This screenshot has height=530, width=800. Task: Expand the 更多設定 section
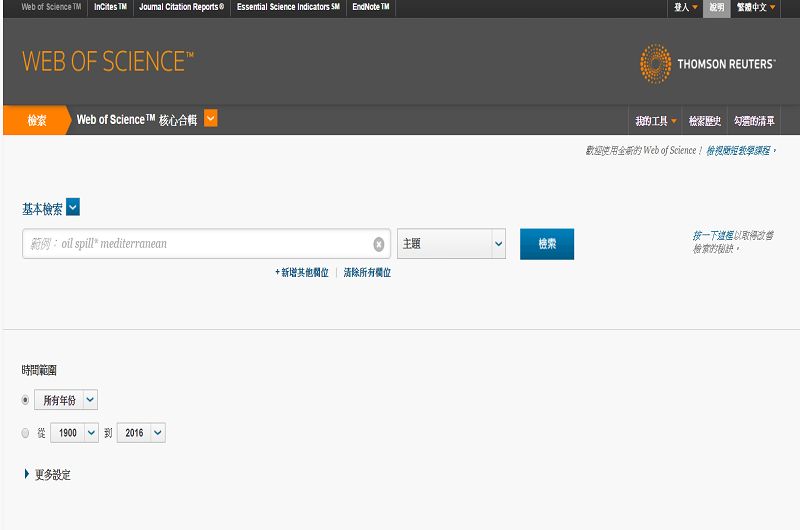point(47,475)
